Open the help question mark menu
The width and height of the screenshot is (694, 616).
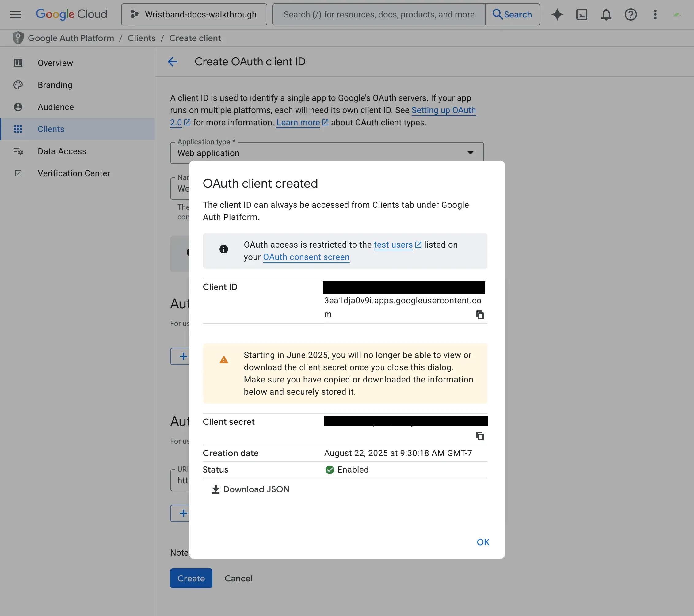(x=631, y=14)
